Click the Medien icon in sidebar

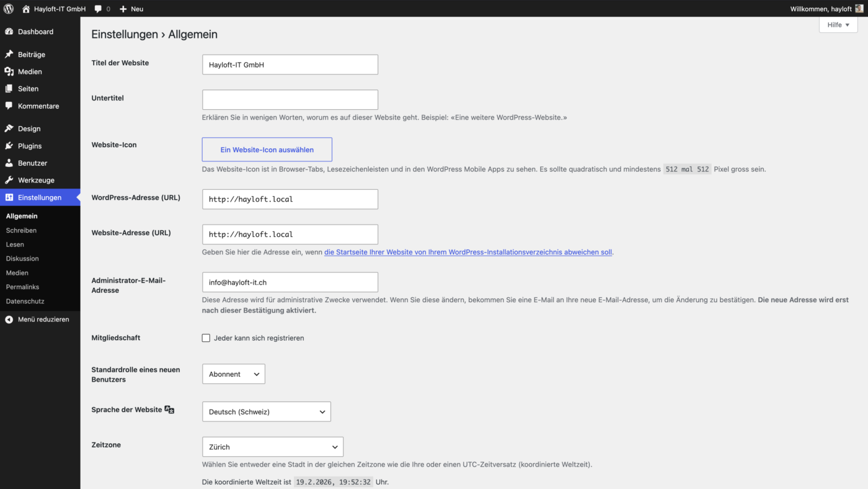[x=9, y=71]
